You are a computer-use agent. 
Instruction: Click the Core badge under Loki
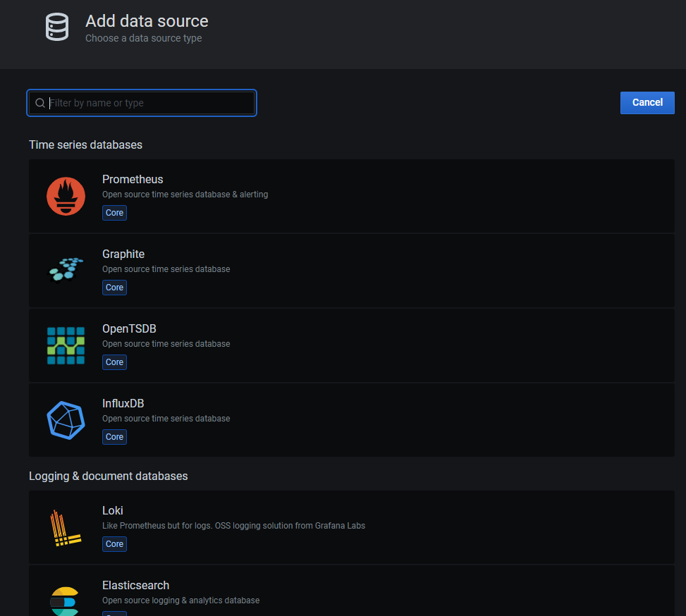[x=115, y=544]
